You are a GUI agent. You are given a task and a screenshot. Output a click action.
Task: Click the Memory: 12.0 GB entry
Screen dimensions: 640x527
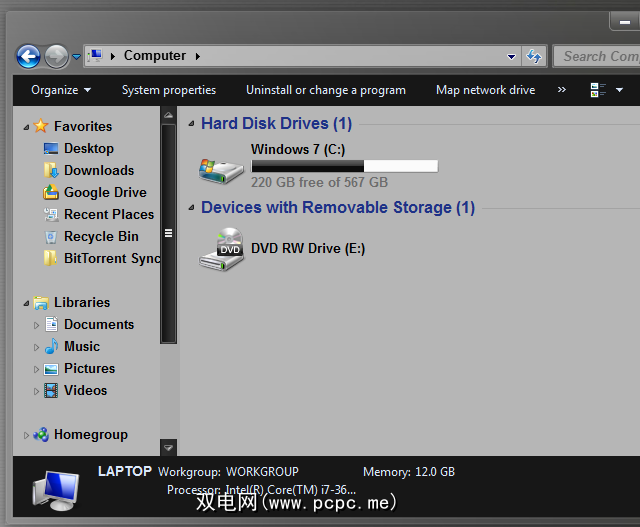pyautogui.click(x=409, y=472)
